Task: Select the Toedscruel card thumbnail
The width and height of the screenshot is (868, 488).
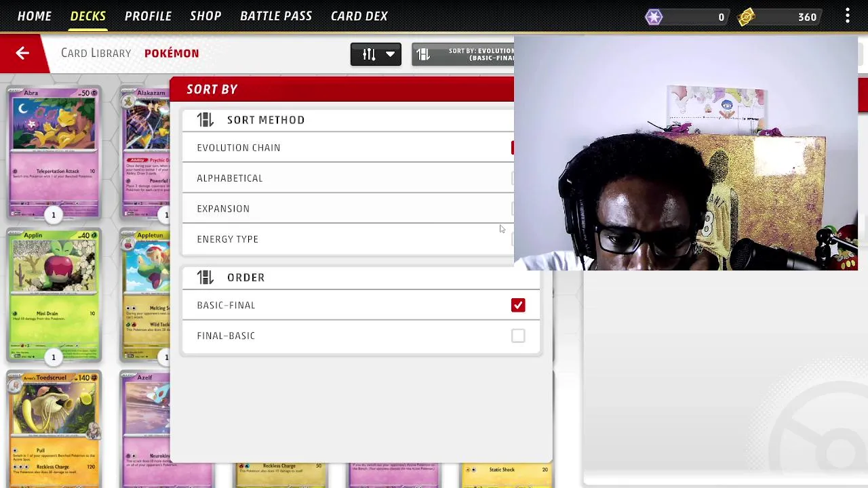Action: [54, 428]
